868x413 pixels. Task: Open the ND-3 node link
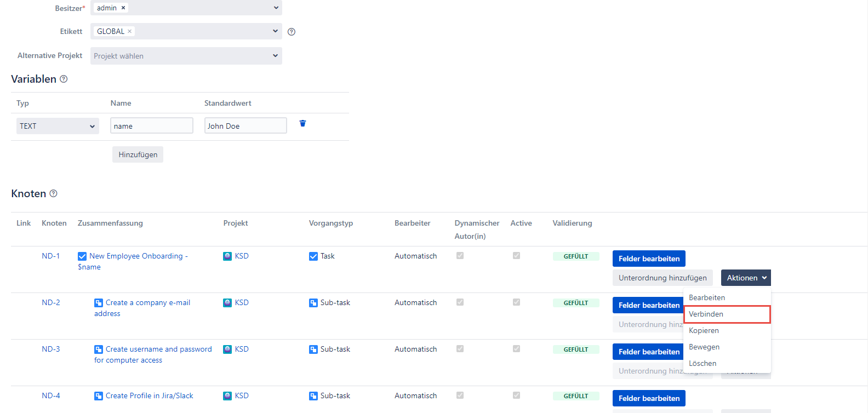pos(51,349)
